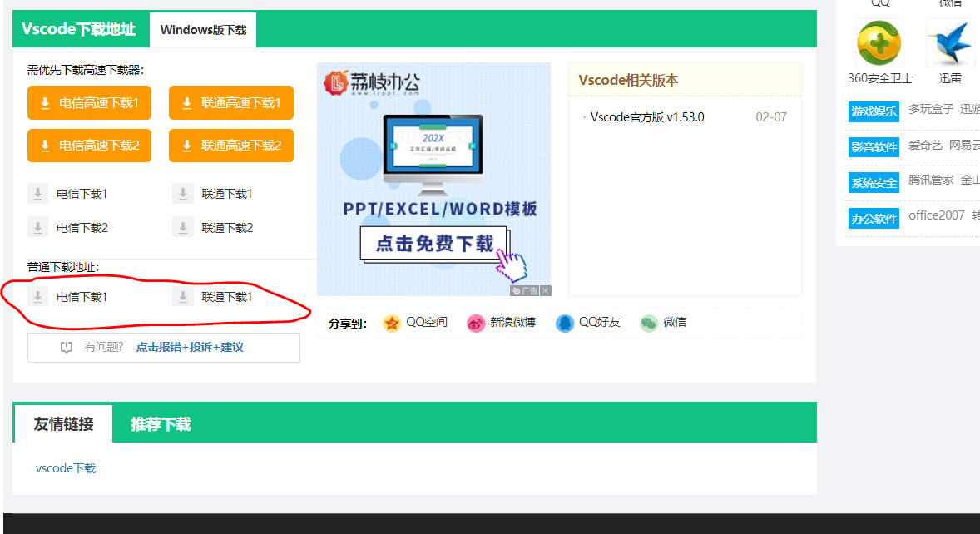Open the 360安全卫士 app icon
The width and height of the screenshot is (980, 534).
point(879,43)
